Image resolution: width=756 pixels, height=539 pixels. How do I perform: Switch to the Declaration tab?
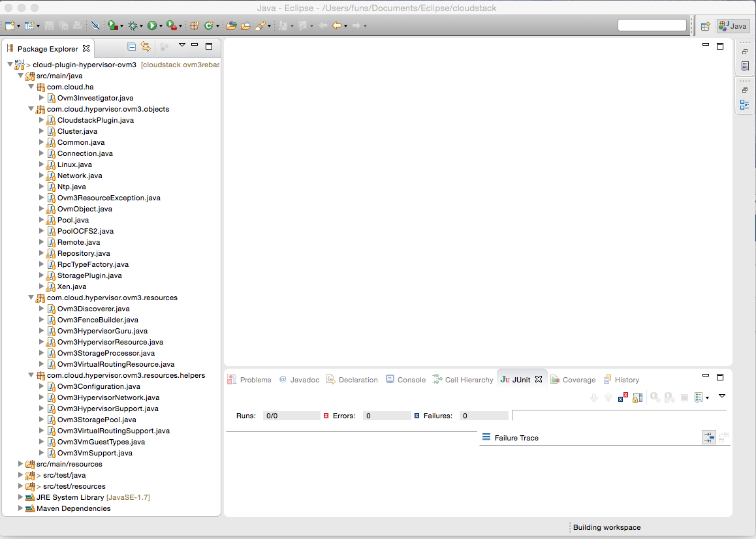(352, 380)
